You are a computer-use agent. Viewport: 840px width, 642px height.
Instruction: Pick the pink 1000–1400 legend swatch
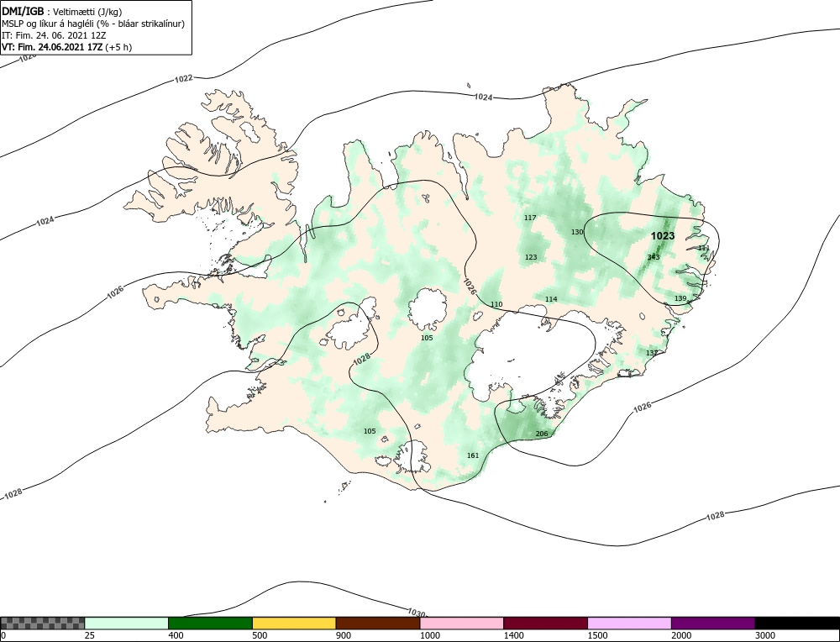[x=462, y=623]
